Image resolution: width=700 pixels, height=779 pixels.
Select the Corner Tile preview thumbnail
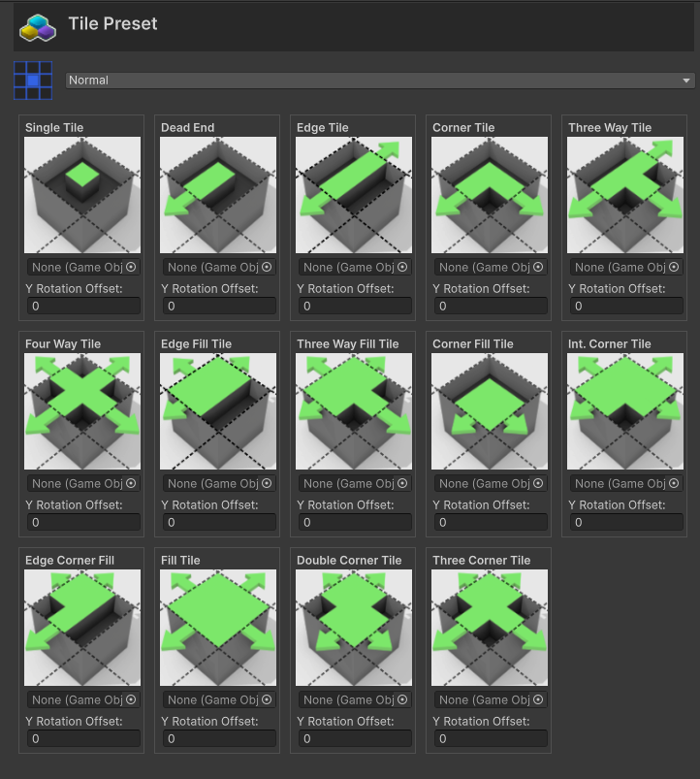pos(490,195)
